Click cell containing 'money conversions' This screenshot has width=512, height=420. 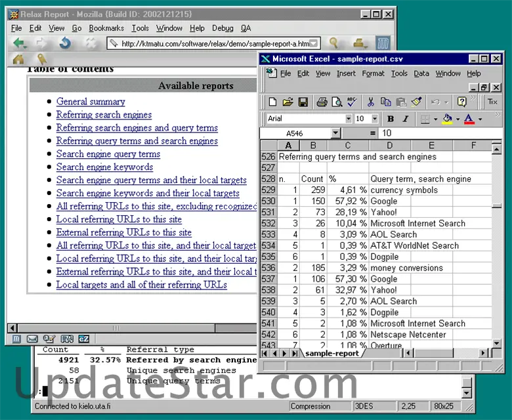[x=406, y=268]
